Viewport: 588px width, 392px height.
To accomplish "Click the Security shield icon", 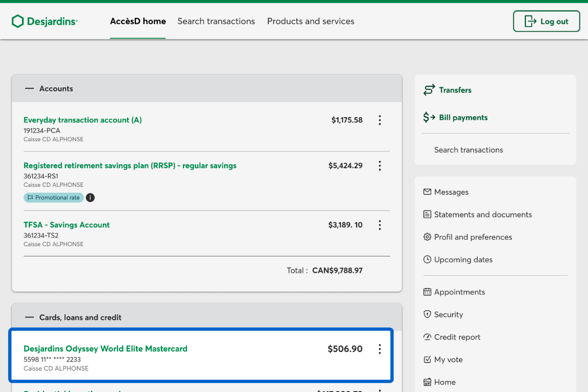I will [427, 314].
